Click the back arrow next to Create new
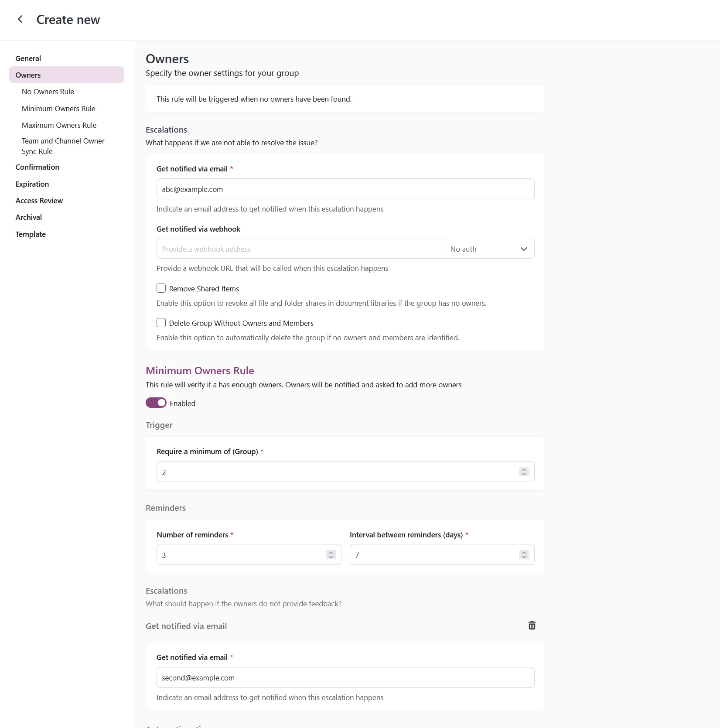The height and width of the screenshot is (728, 720). tap(20, 19)
